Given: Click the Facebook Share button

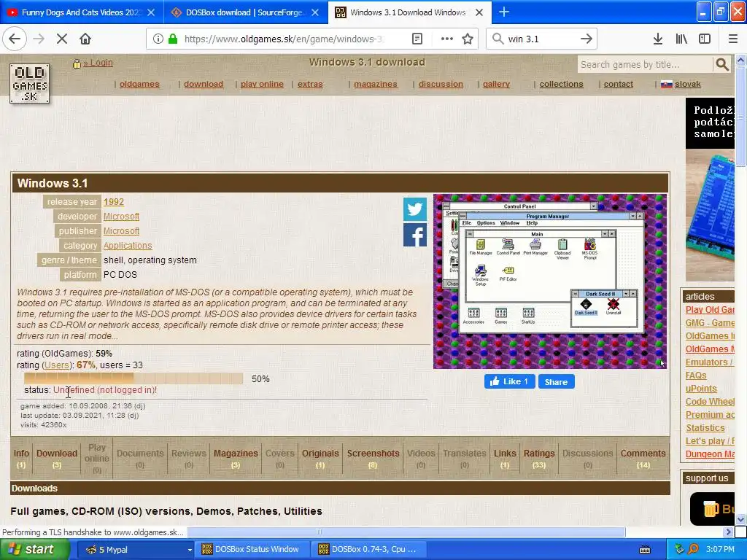Looking at the screenshot, I should (556, 381).
